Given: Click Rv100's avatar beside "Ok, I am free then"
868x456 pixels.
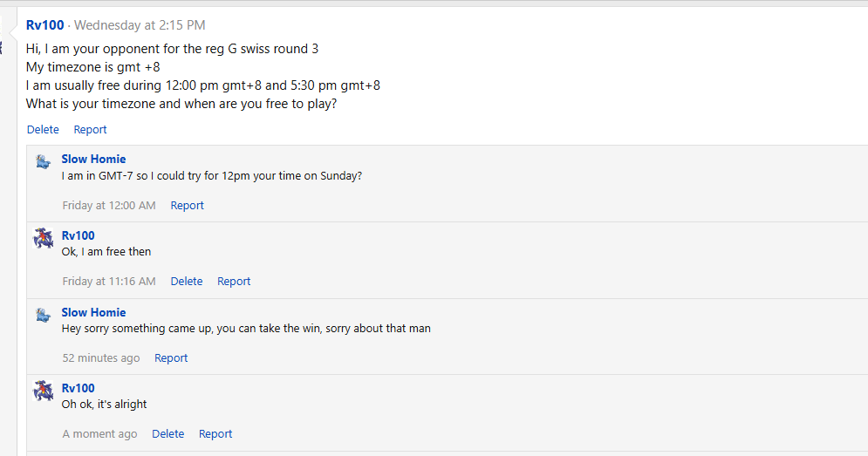Looking at the screenshot, I should (x=43, y=238).
